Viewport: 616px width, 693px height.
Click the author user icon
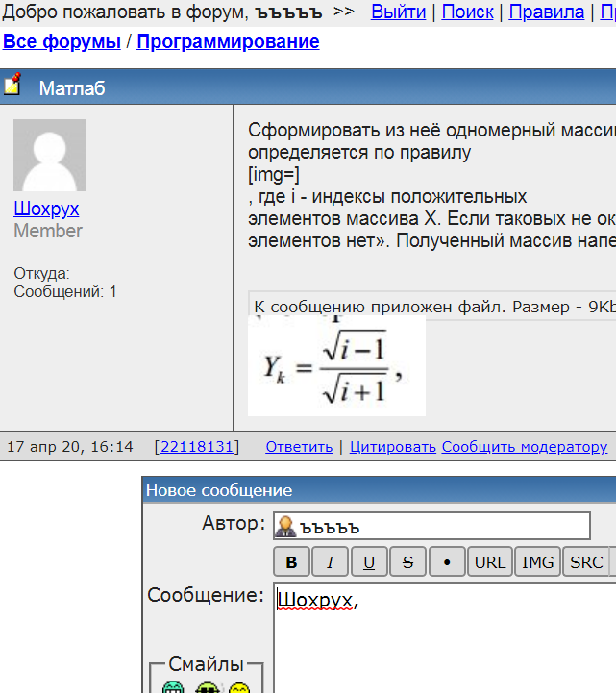click(x=285, y=527)
